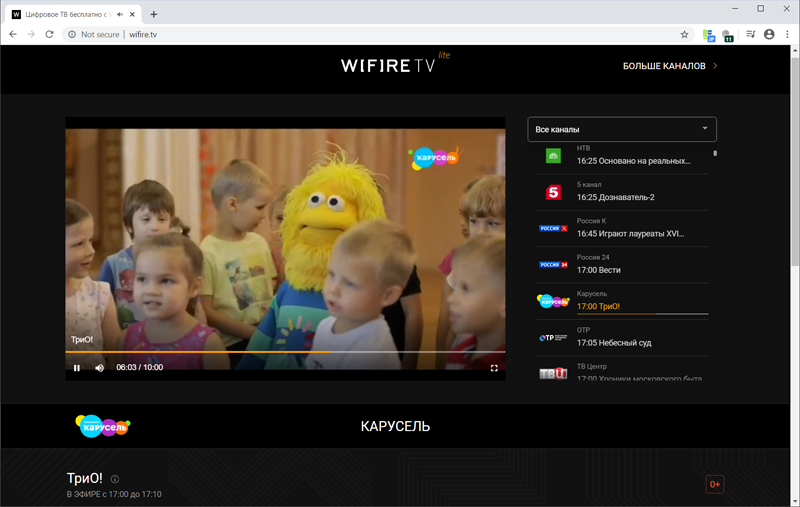
Task: Show info icon next to ТриО! title
Action: [x=115, y=479]
